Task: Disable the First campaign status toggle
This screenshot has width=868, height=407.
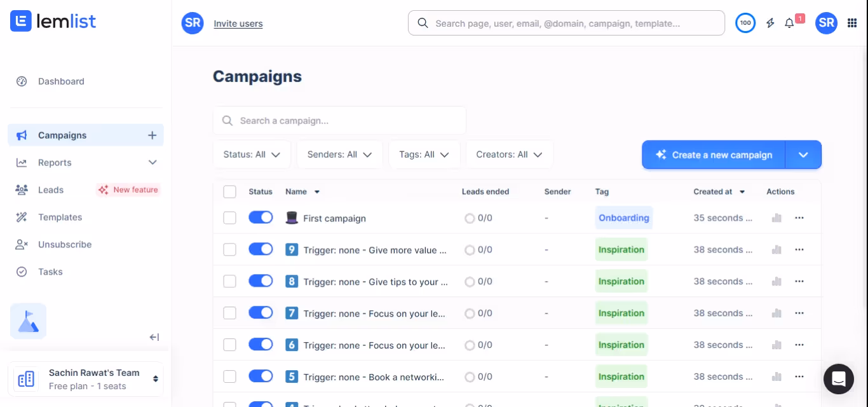Action: [x=261, y=217]
